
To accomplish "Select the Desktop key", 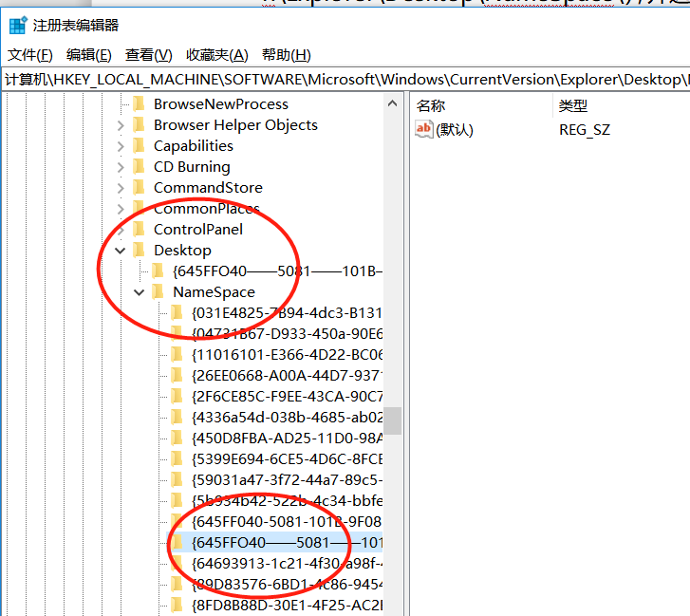I will pyautogui.click(x=182, y=251).
